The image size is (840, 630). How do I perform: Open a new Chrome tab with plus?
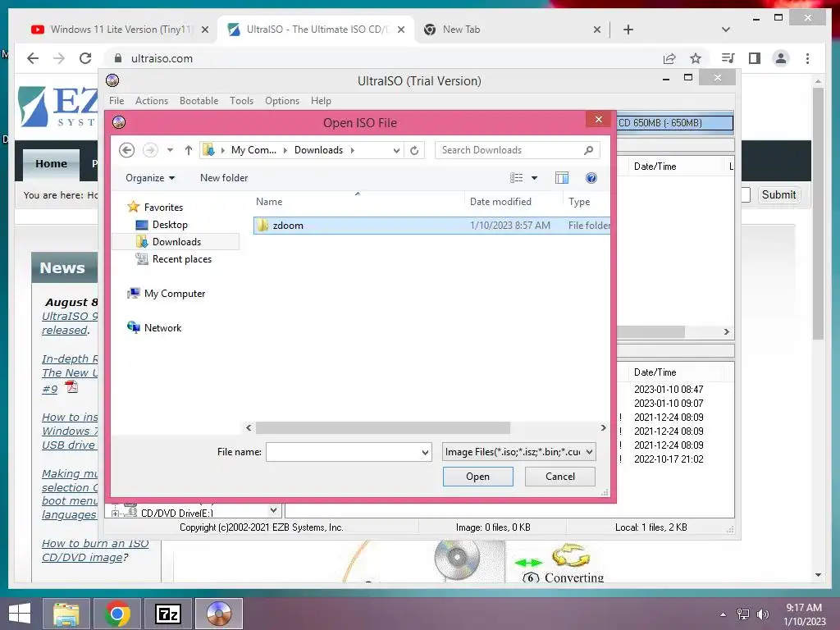(x=628, y=30)
